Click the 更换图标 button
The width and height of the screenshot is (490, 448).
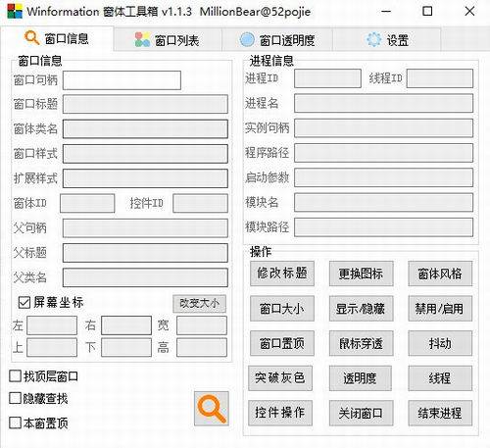pos(361,274)
